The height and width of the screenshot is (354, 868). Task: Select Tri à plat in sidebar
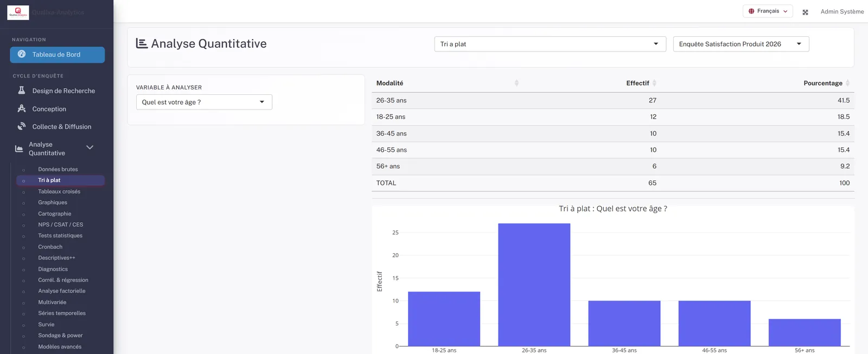(x=60, y=180)
